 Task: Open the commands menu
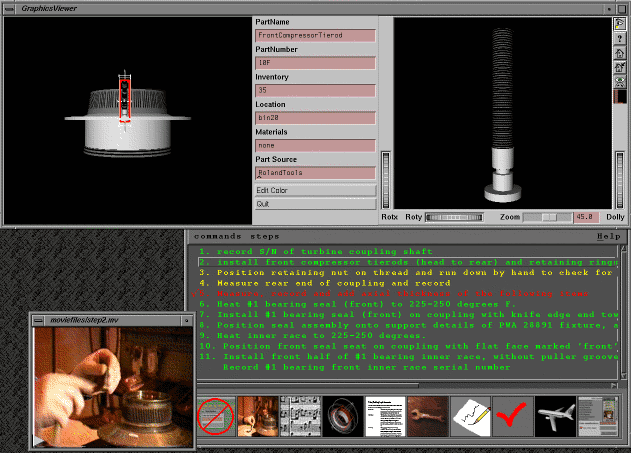(217, 236)
